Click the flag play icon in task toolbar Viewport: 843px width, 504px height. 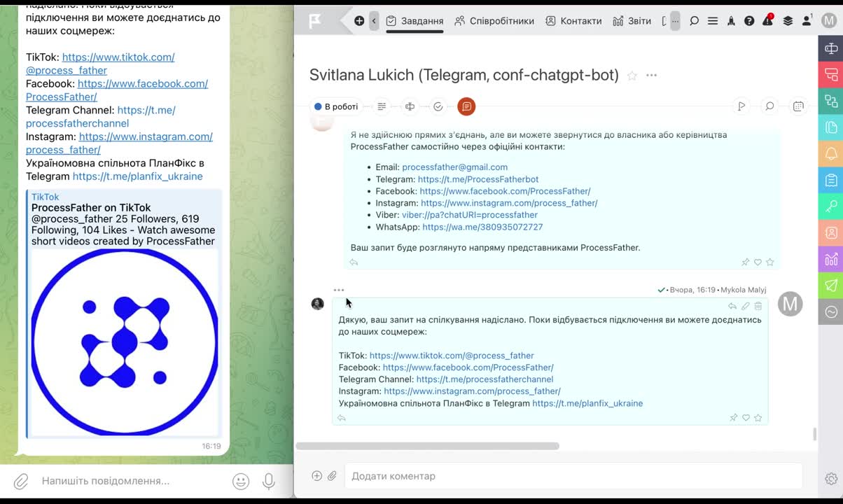[x=741, y=106]
